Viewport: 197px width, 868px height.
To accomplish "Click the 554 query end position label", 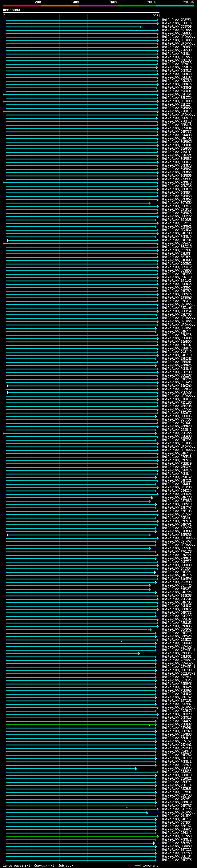I will coord(155,15).
